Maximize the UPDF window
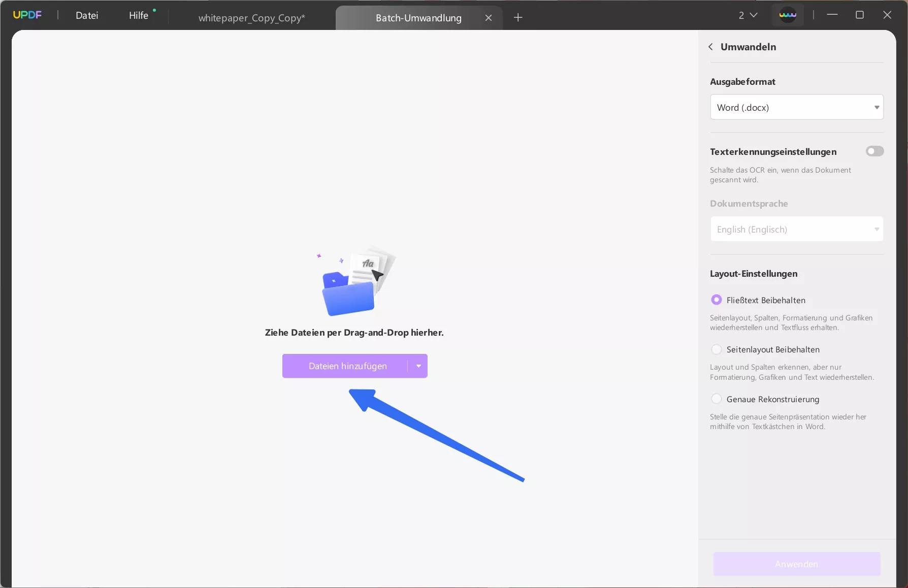Viewport: 908px width, 588px height. (860, 15)
